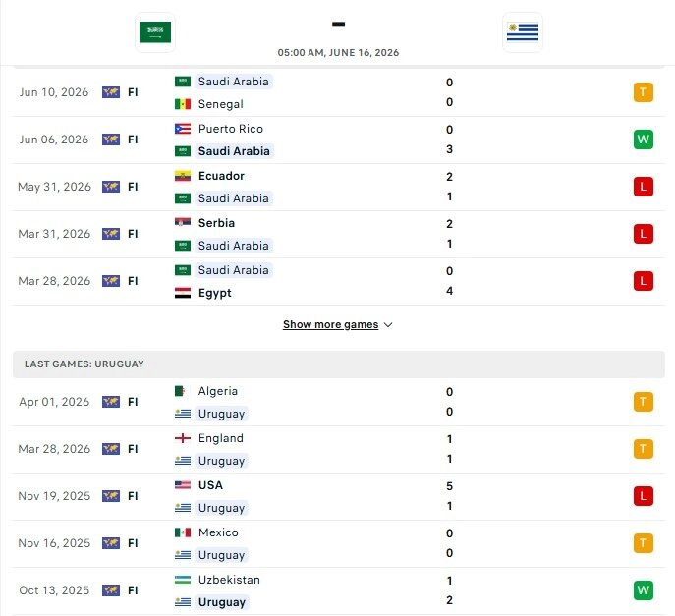The width and height of the screenshot is (675, 616).
Task: Open the Mexico vs Uruguay match row
Action: (x=338, y=543)
